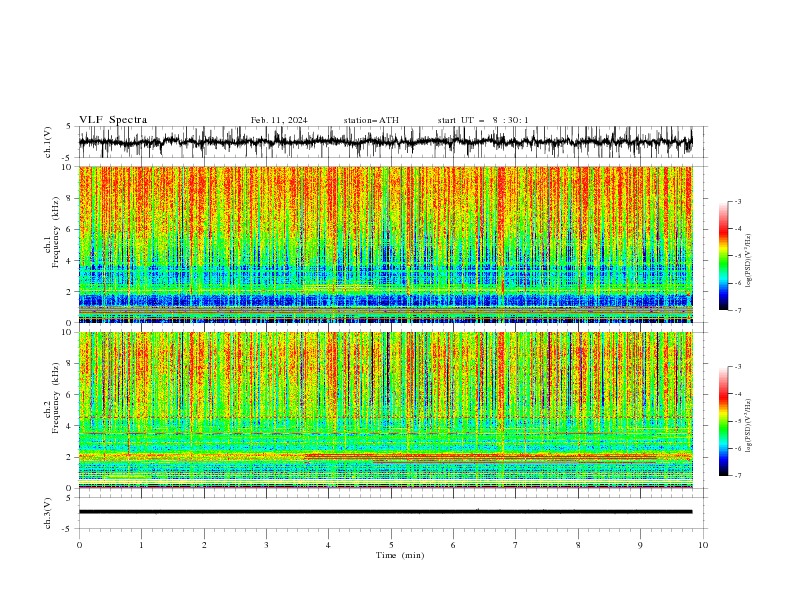Click the lower log(PSD) colorbar label
The height and width of the screenshot is (612, 792).
pyautogui.click(x=749, y=426)
